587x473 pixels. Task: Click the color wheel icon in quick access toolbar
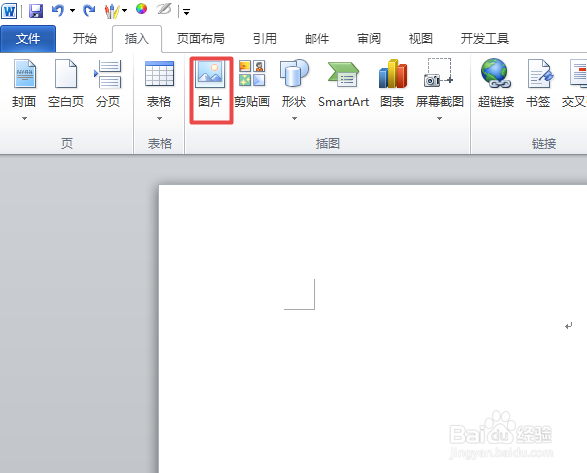click(x=141, y=9)
